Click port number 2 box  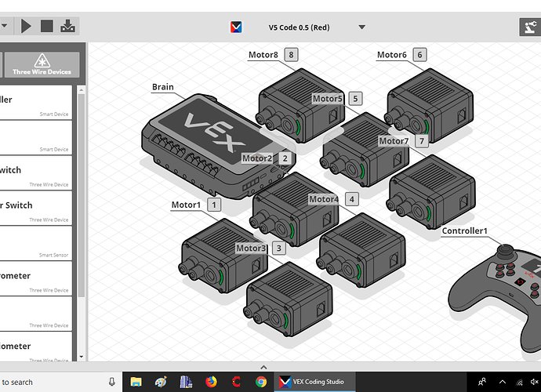tap(285, 158)
